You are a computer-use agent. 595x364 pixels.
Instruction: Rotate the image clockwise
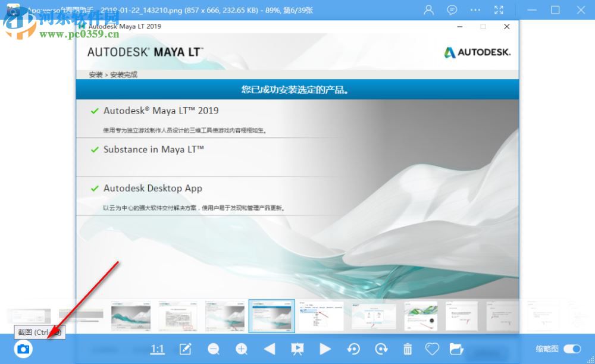tap(381, 349)
